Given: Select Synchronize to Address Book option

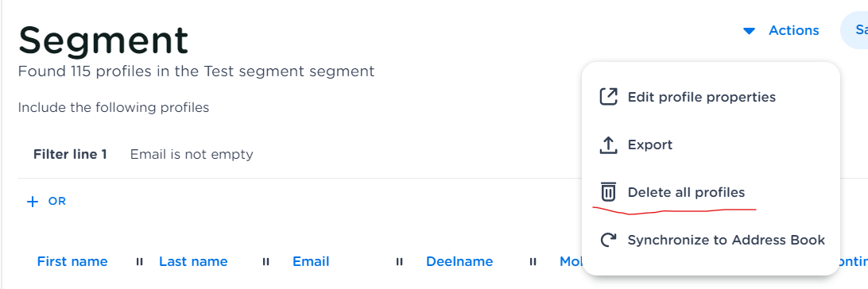Looking at the screenshot, I should coord(727,240).
